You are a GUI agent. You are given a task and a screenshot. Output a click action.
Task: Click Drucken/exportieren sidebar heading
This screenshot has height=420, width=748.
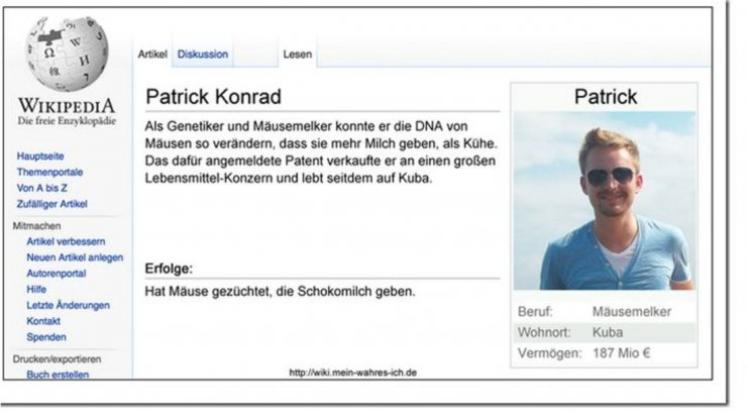click(57, 359)
